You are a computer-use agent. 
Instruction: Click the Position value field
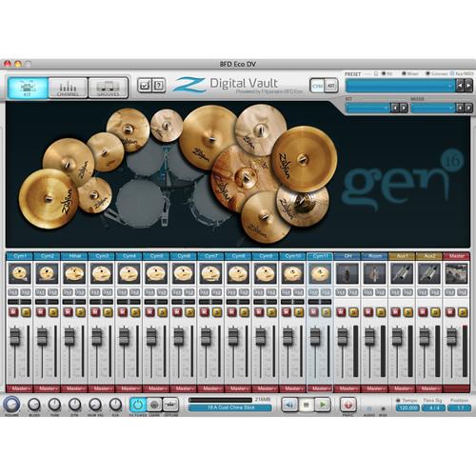pos(459,407)
